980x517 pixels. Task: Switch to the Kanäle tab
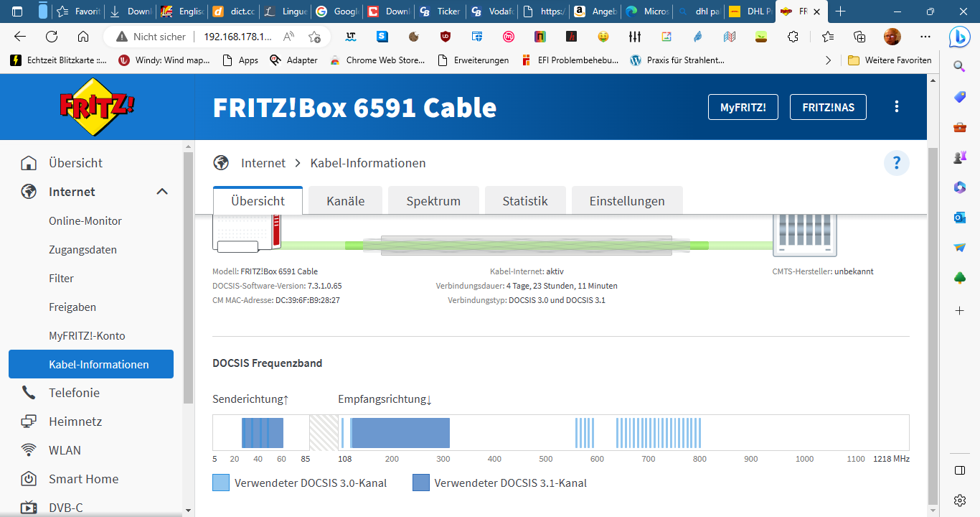pyautogui.click(x=346, y=201)
